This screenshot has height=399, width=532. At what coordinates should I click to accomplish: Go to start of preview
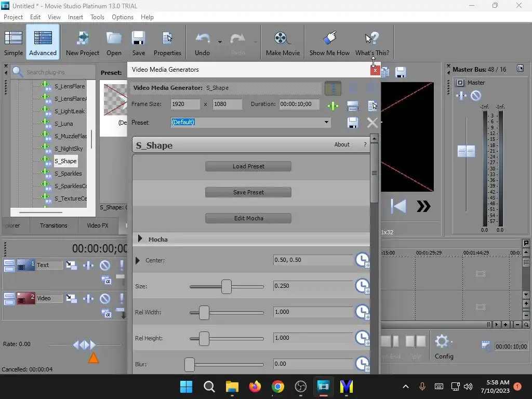(398, 206)
